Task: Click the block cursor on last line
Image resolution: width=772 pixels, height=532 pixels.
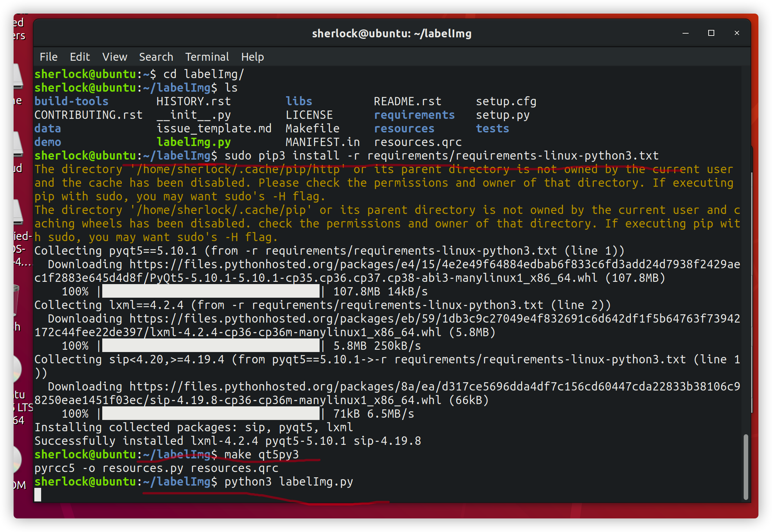Action: pyautogui.click(x=38, y=495)
